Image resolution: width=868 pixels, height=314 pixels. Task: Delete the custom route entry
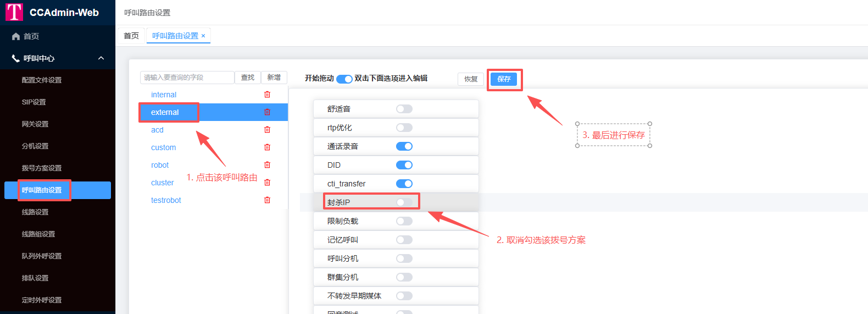267,147
